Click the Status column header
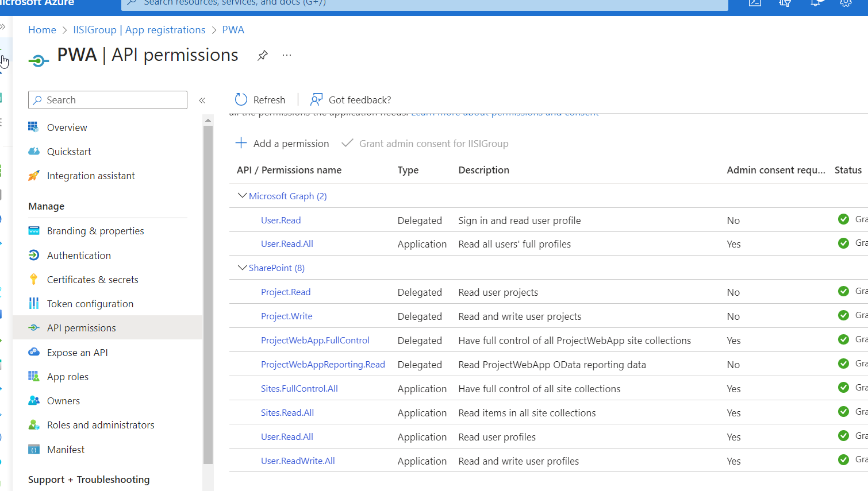 pos(848,170)
